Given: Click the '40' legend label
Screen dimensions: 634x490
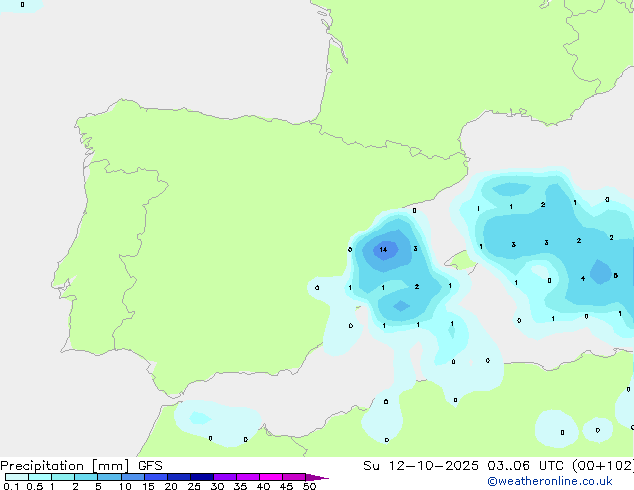Looking at the screenshot, I should click(263, 486).
